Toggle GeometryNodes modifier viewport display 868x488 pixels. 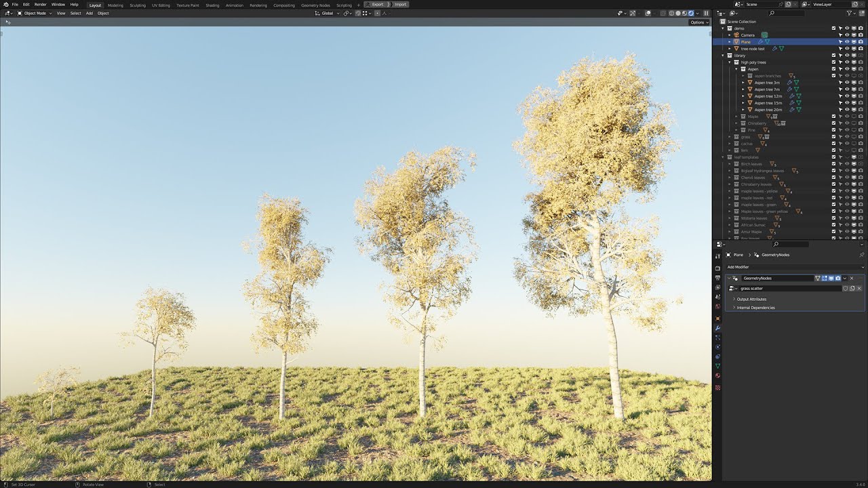click(x=831, y=278)
